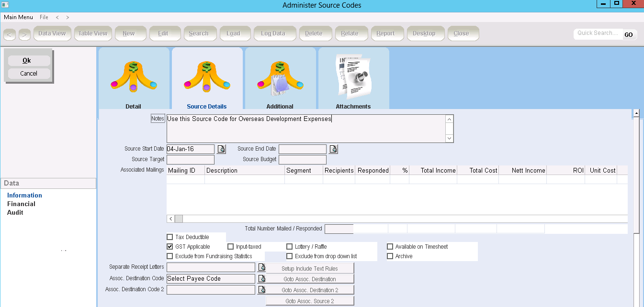644x307 pixels.
Task: Click the Source Budget input field
Action: [x=303, y=160]
